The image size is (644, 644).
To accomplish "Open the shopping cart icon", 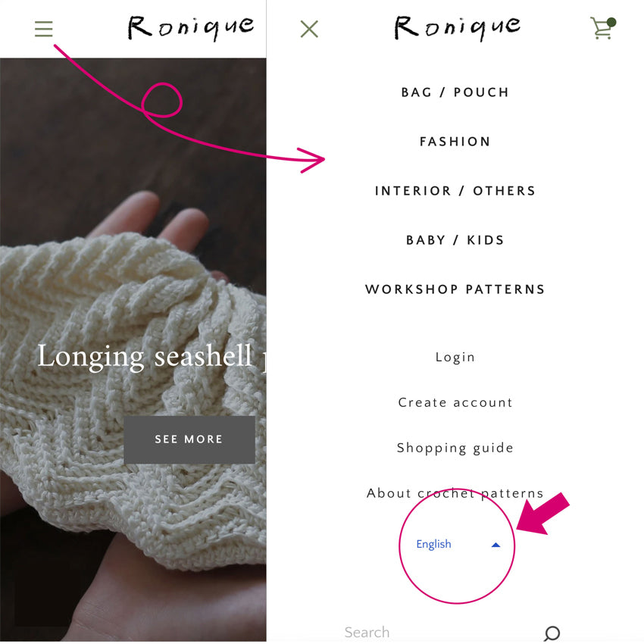I will [603, 28].
